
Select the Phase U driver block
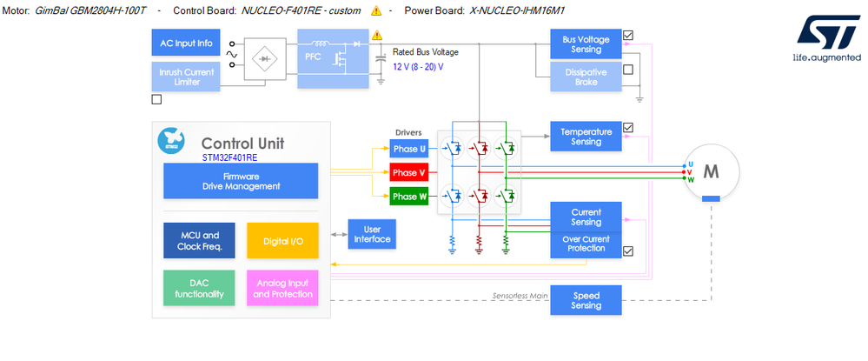pos(409,149)
